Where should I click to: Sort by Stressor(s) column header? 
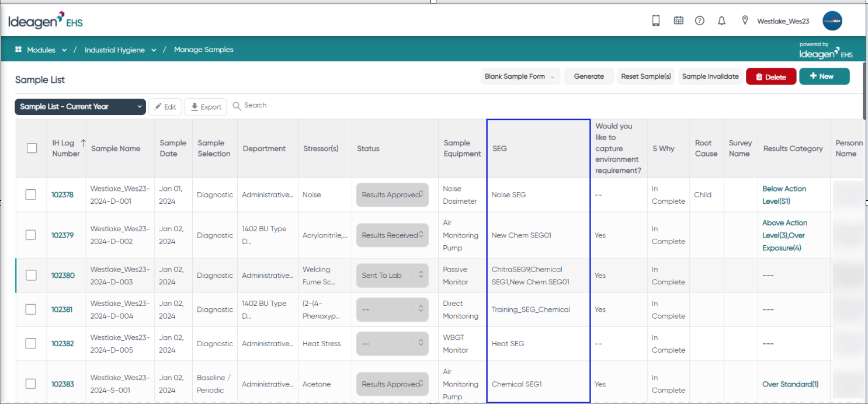coord(321,148)
